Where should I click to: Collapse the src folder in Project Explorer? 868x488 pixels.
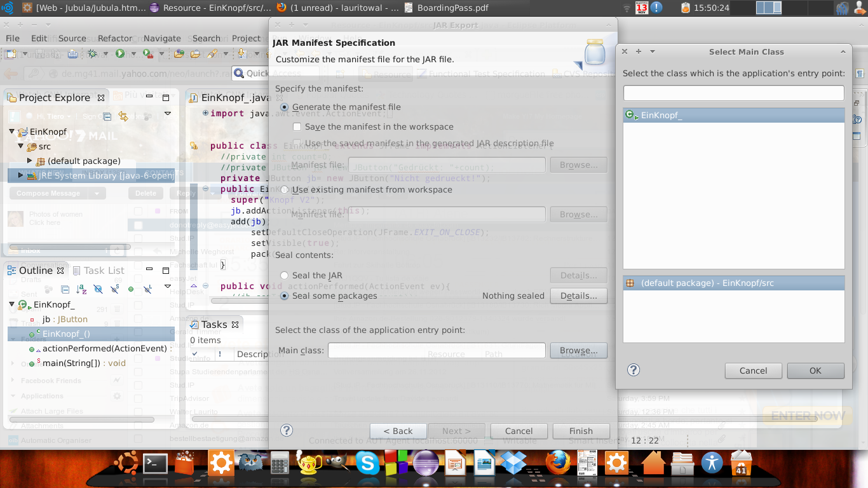click(20, 146)
